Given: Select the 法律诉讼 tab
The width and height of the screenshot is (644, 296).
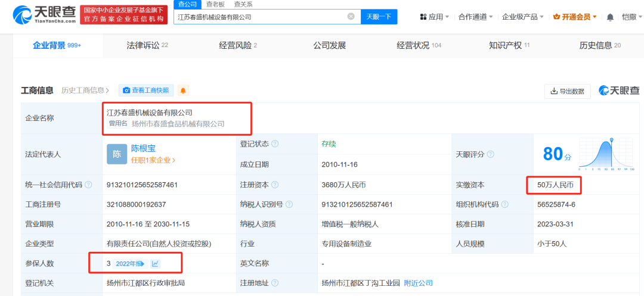Looking at the screenshot, I should click(147, 45).
